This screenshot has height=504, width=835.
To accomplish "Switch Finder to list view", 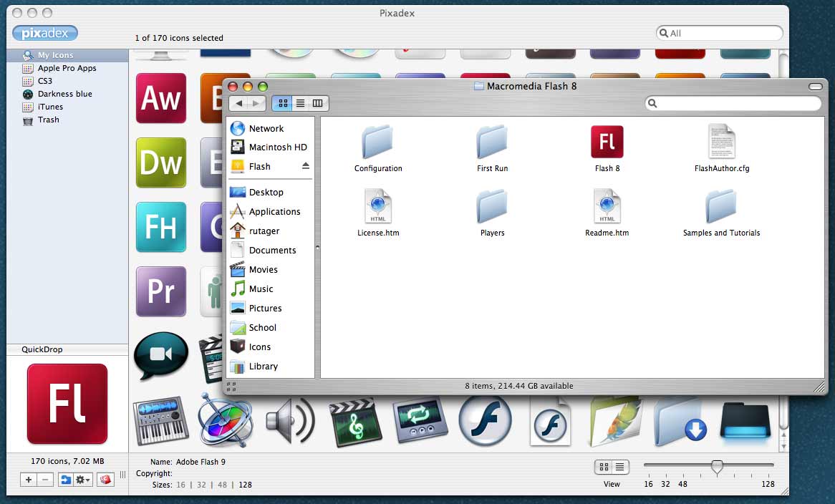I will [300, 103].
